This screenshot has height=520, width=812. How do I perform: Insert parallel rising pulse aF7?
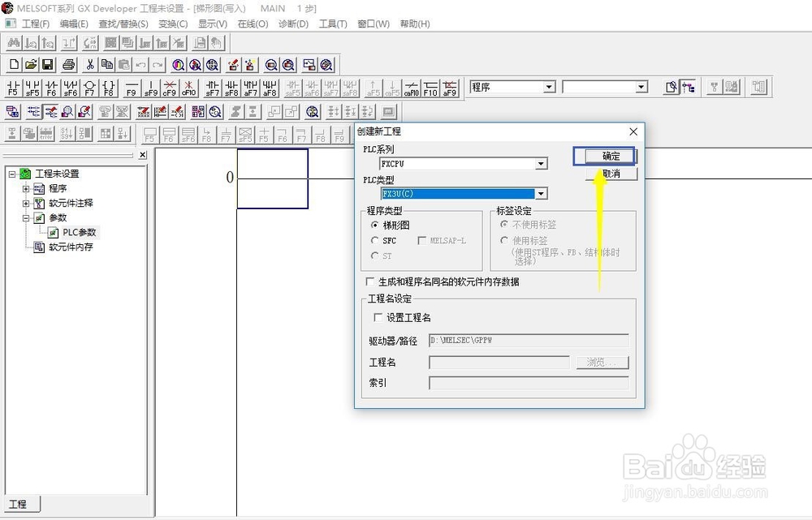(251, 88)
